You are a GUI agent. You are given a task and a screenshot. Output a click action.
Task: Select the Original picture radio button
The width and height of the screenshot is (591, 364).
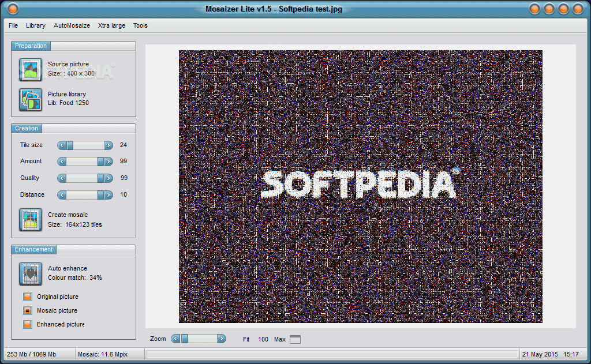(28, 297)
